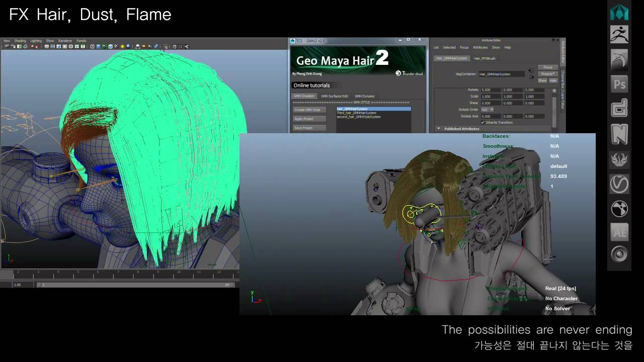Image resolution: width=644 pixels, height=362 pixels.
Task: Open the After Effects AE icon
Action: click(619, 232)
